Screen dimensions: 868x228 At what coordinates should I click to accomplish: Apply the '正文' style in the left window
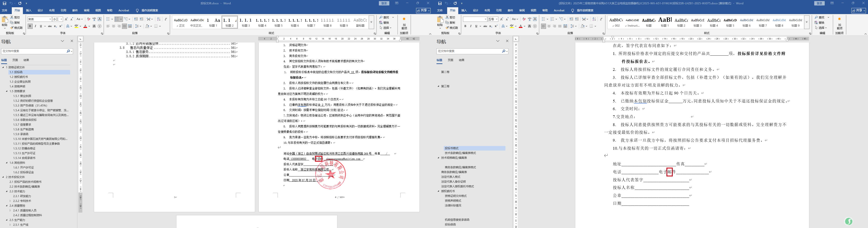click(x=181, y=22)
